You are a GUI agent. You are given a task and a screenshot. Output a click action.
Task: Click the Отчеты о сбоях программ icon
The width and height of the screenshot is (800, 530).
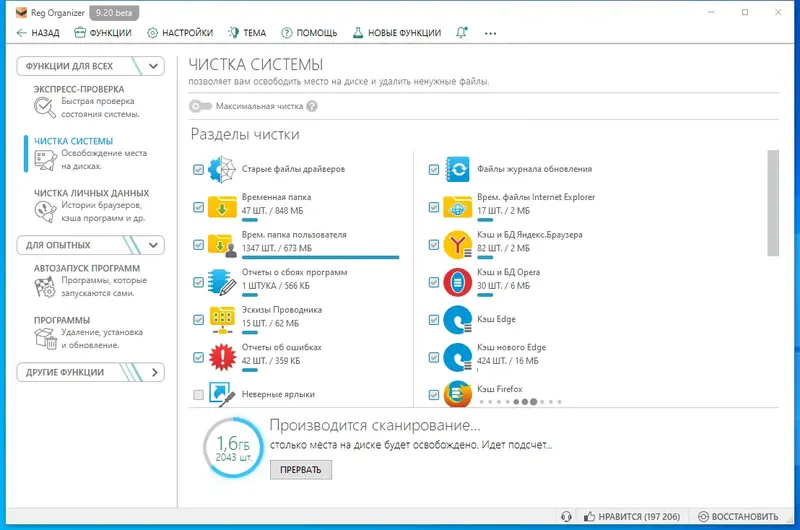point(222,282)
